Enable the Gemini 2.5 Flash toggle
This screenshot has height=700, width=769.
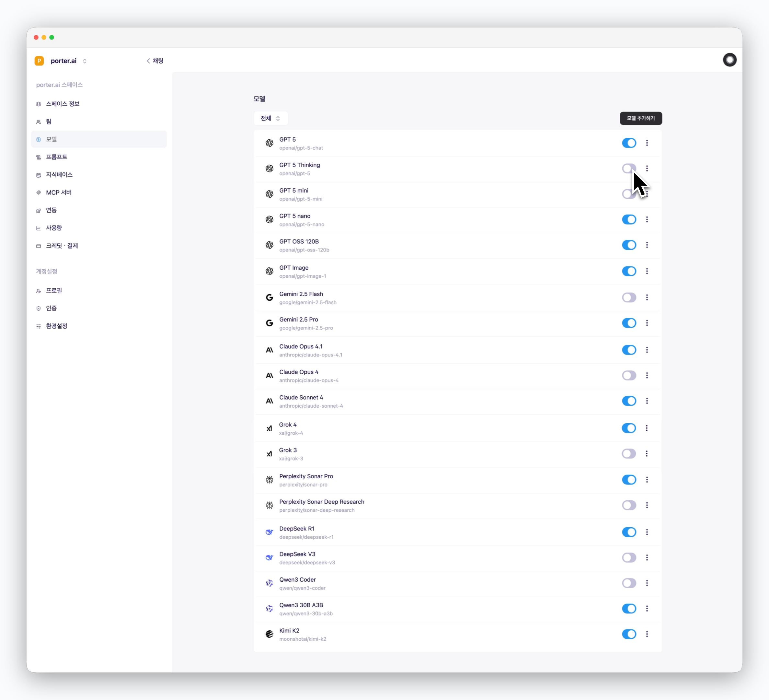629,297
